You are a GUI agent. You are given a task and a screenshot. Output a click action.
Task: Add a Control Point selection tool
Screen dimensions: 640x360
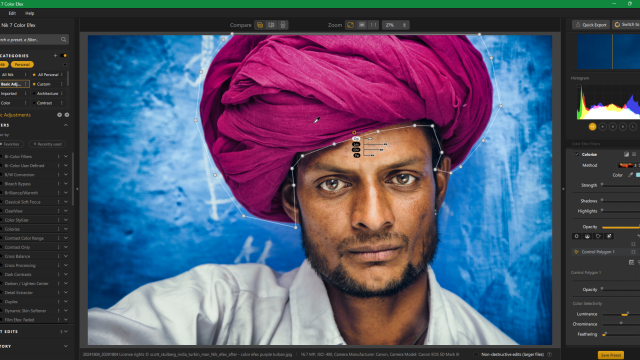coord(577,236)
